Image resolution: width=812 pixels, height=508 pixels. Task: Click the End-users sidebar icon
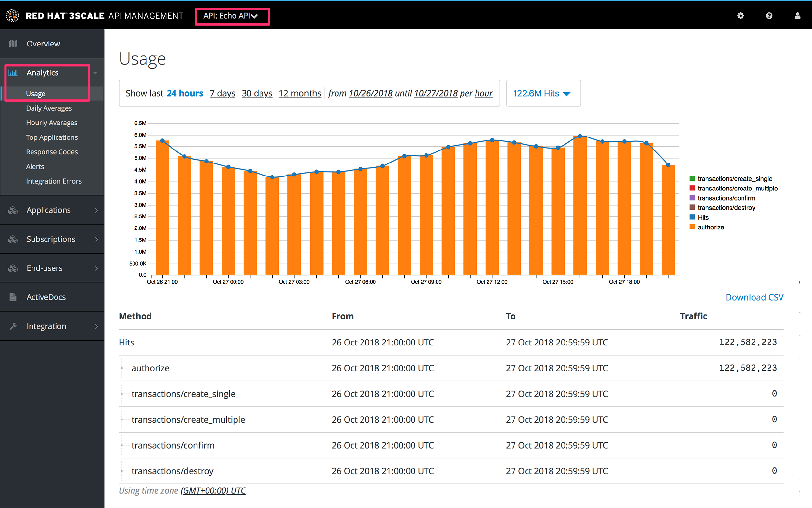tap(13, 267)
